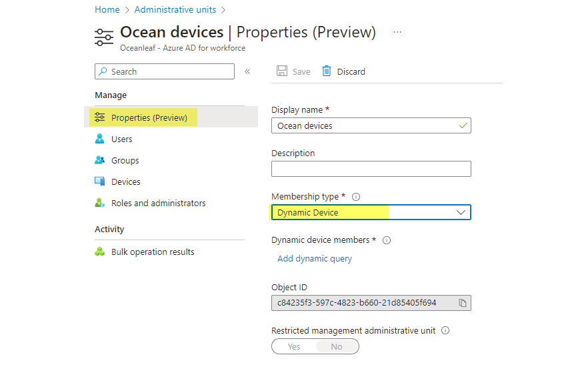Click Add dynamic query link
The width and height of the screenshot is (588, 389).
tap(315, 259)
